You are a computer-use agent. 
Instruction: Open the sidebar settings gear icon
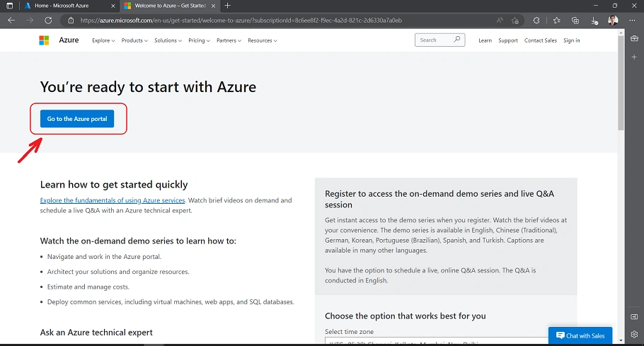coord(634,334)
